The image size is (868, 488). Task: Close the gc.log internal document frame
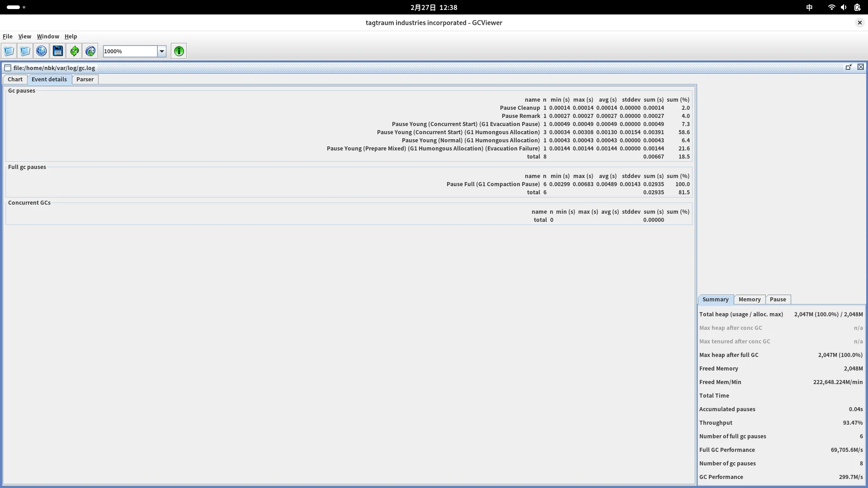[x=860, y=67]
